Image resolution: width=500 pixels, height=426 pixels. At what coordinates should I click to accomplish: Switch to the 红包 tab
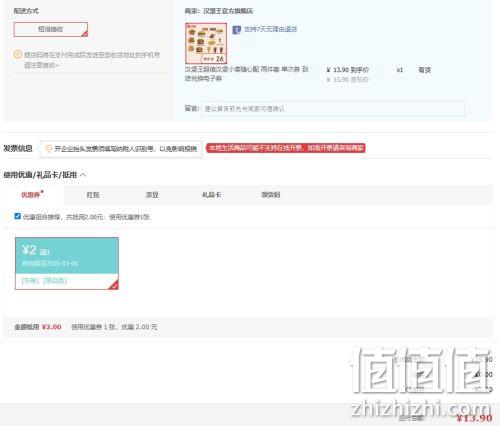(93, 195)
